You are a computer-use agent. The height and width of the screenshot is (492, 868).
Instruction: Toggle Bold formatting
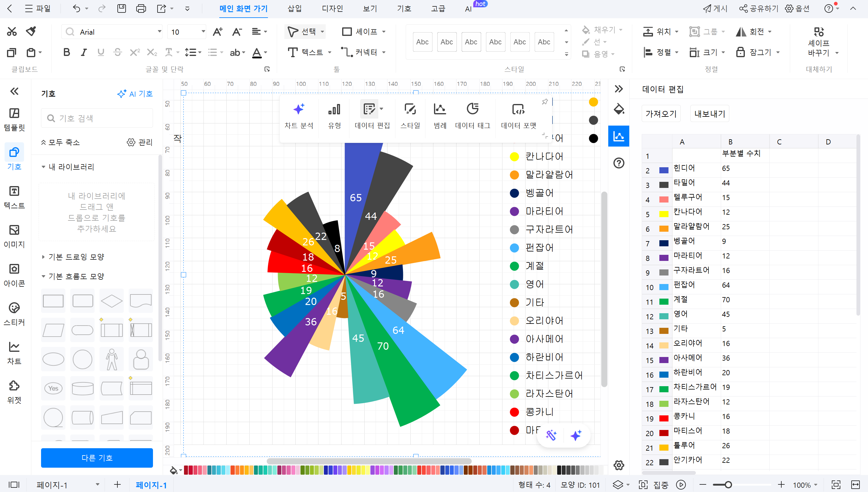point(67,52)
